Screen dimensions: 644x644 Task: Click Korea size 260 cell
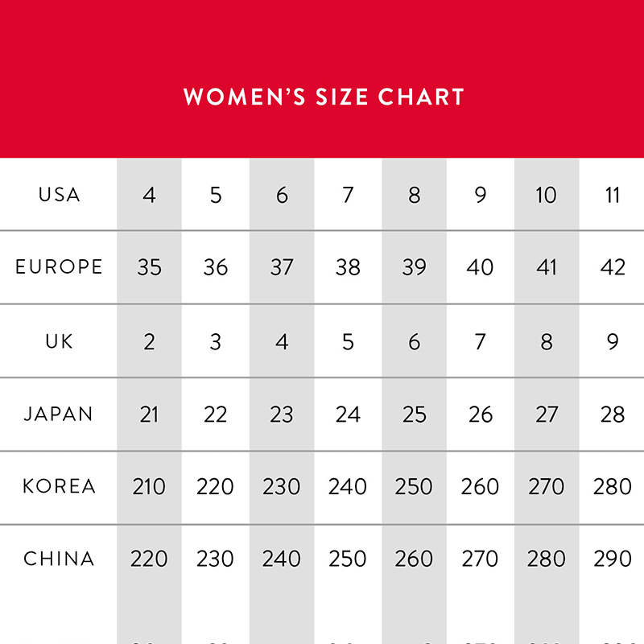[481, 486]
